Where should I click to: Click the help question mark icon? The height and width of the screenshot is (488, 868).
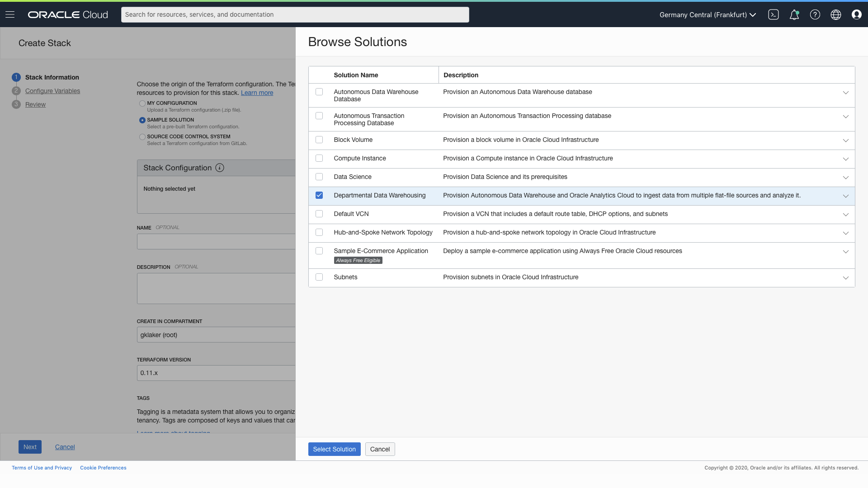click(815, 14)
